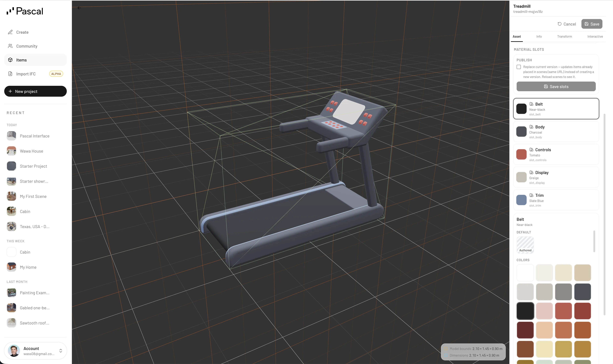
Task: Open the Texas, USA project thumbnail
Action: (x=11, y=227)
